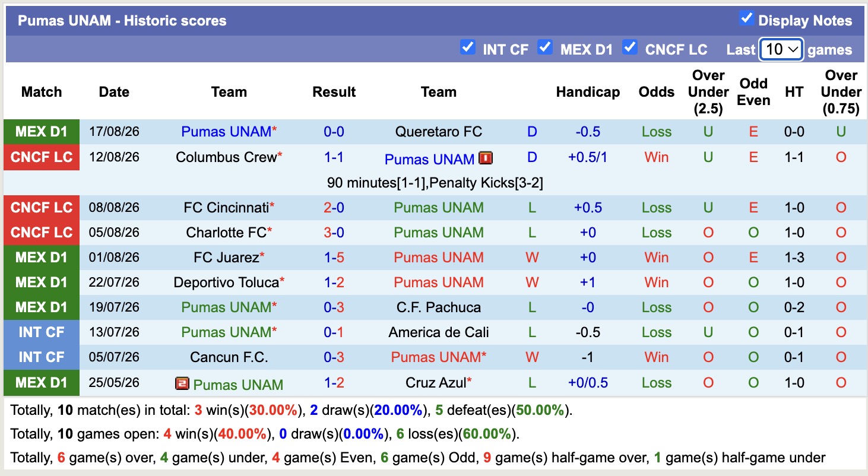Click the 0-0 result against Queretaro FC

point(334,132)
